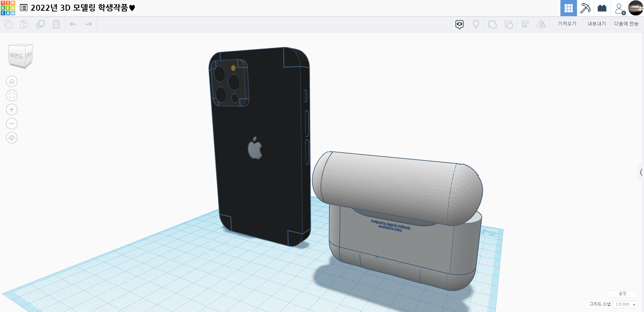
Task: Redo the last action
Action: (89, 24)
